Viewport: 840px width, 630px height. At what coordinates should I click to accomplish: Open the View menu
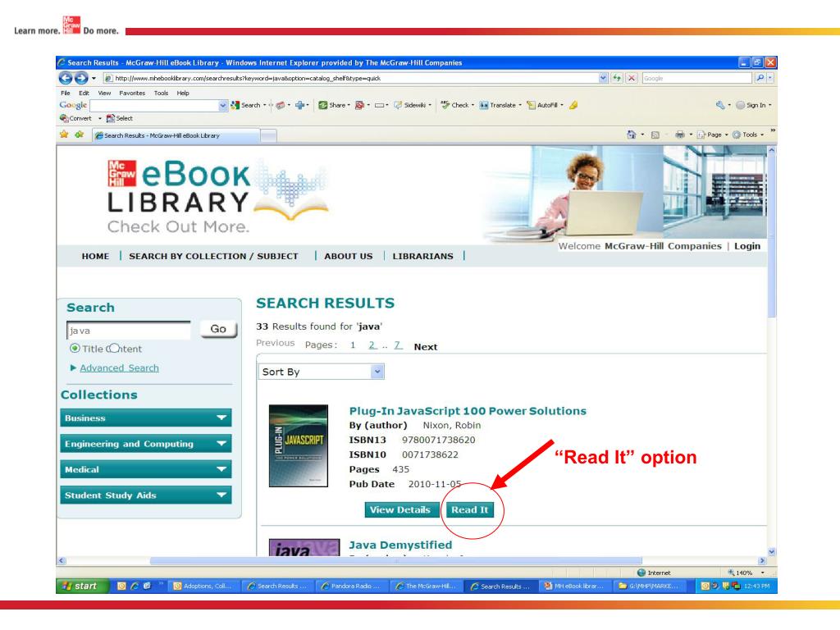pos(104,93)
